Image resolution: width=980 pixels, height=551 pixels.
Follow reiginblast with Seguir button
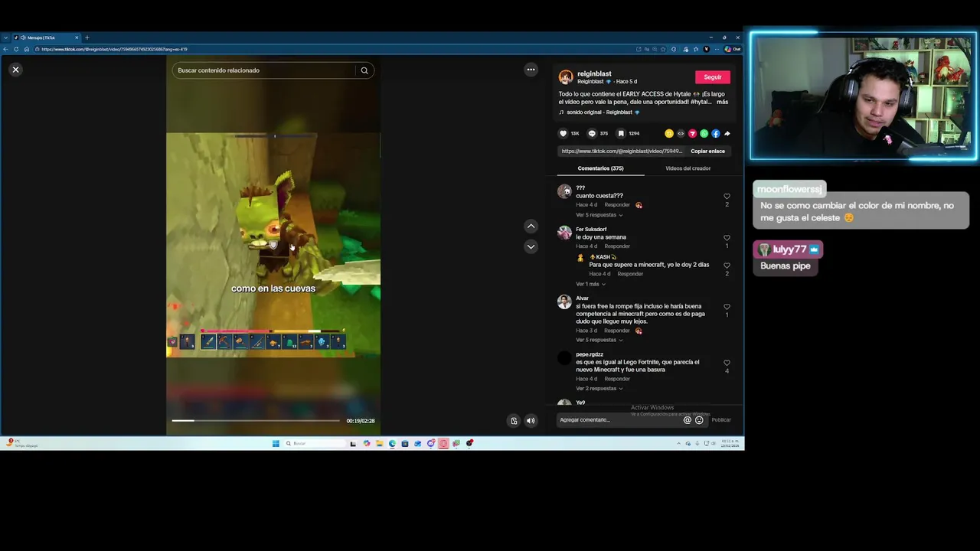pos(713,77)
